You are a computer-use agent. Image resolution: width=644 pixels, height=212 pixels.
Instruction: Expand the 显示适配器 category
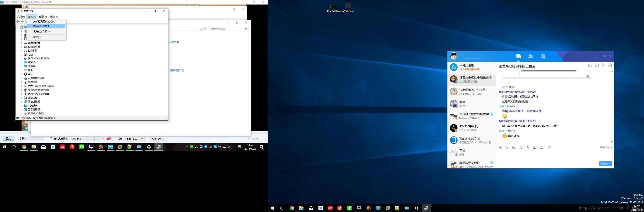(22, 110)
